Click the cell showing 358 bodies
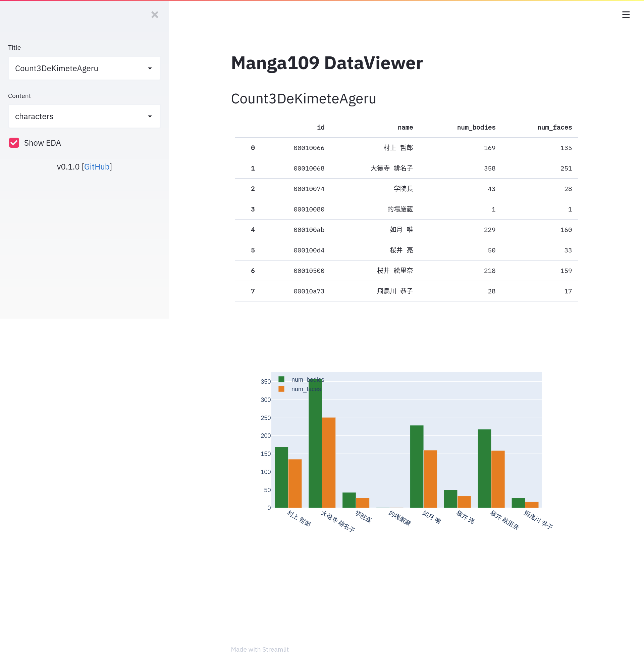 489,168
